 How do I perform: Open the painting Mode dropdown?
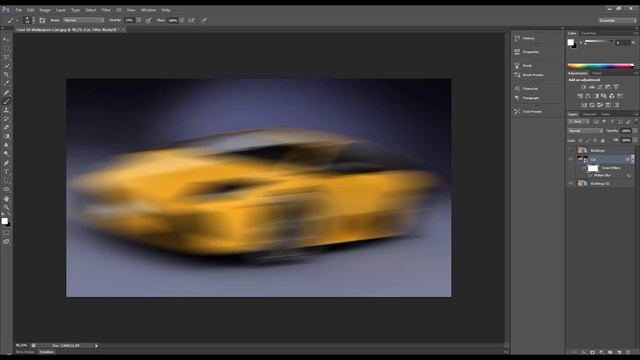pos(84,20)
